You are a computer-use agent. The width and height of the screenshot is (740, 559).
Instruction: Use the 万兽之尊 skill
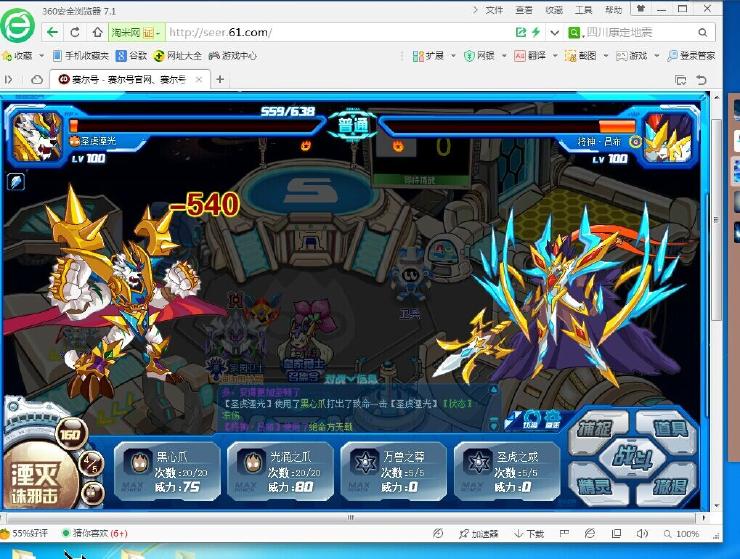pyautogui.click(x=394, y=472)
